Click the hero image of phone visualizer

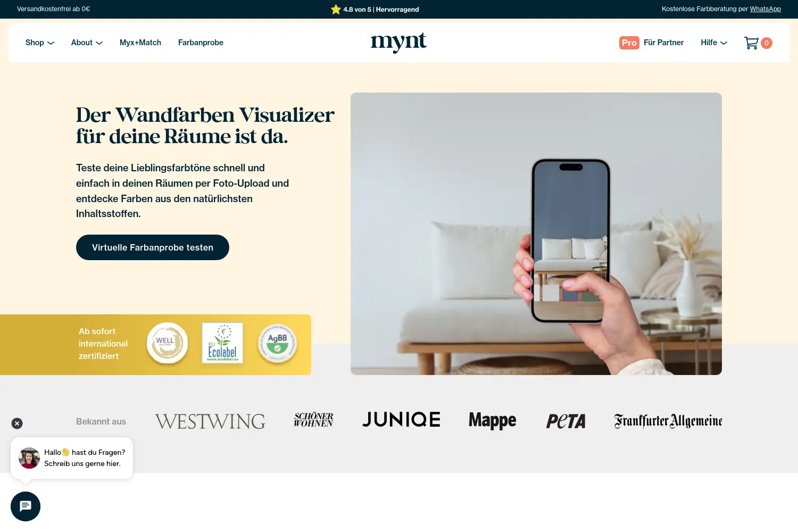(536, 234)
